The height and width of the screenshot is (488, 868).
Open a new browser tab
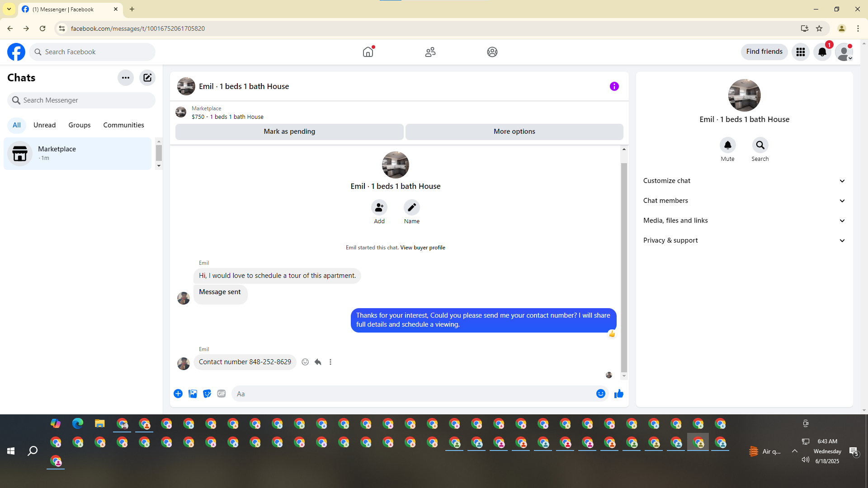click(132, 9)
